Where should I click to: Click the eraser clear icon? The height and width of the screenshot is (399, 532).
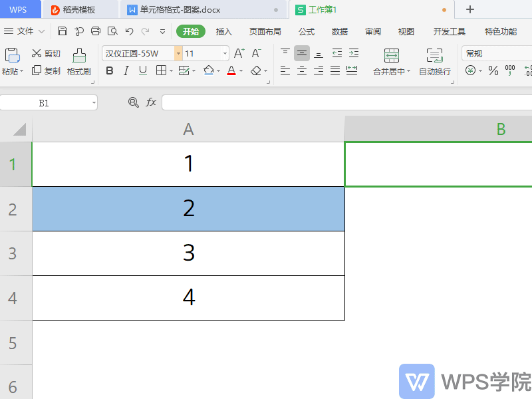coord(256,70)
